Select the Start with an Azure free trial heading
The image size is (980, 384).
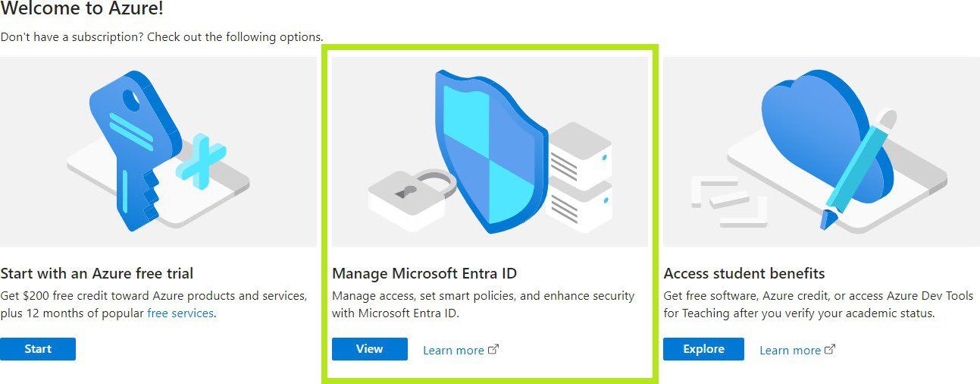[97, 273]
